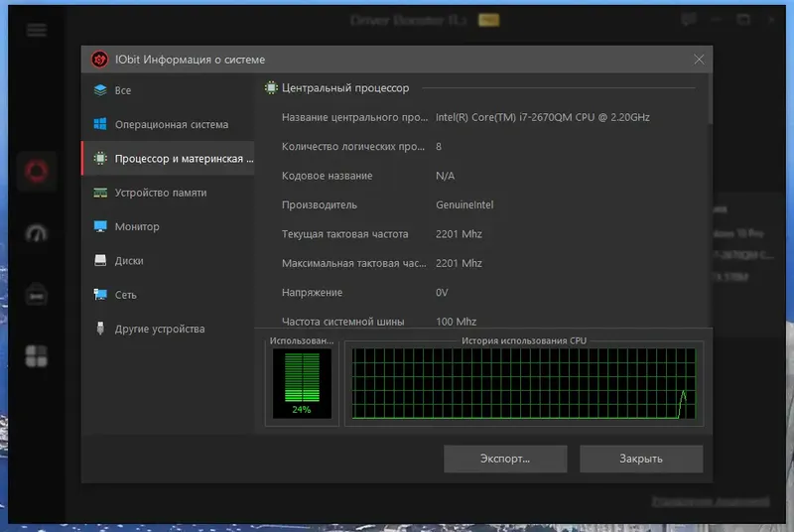Show Монитор information
This screenshot has width=794, height=532.
click(x=168, y=226)
